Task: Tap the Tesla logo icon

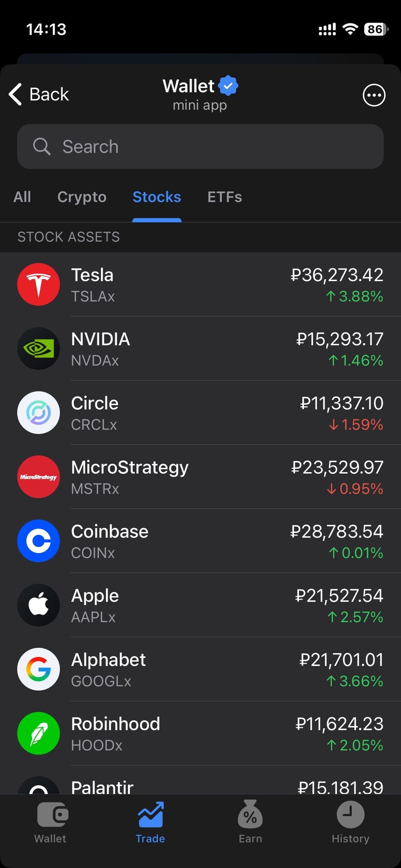Action: (38, 284)
